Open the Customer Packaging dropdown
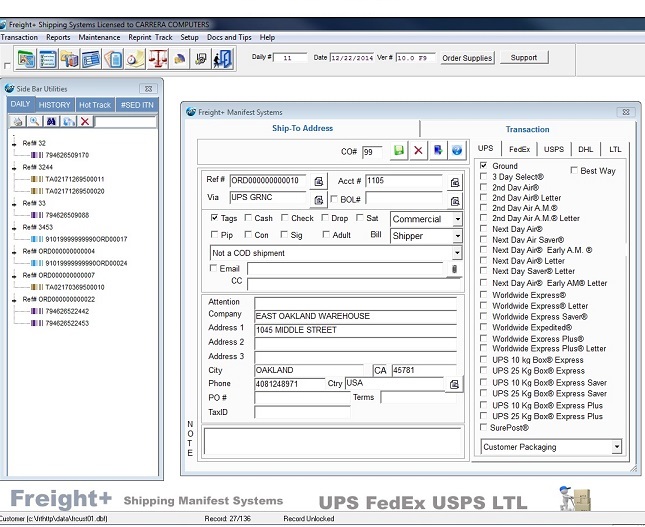This screenshot has height=527, width=645. 616,447
